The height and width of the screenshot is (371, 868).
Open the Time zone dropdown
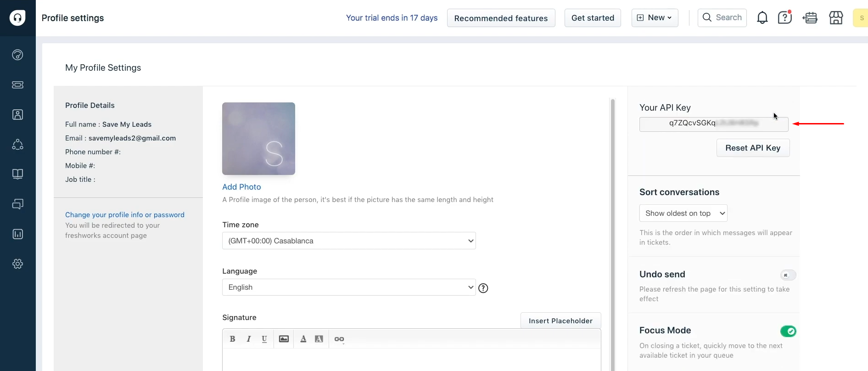(x=349, y=241)
